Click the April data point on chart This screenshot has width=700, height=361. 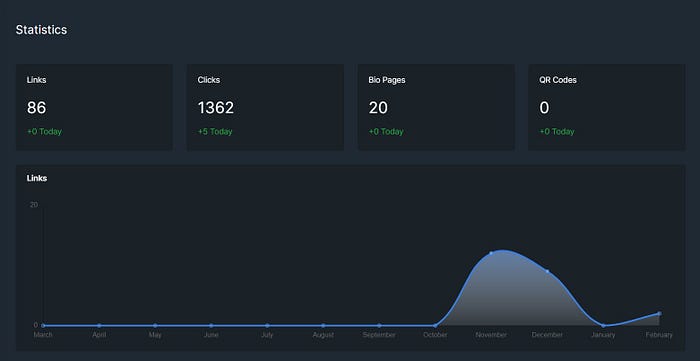[x=99, y=325]
